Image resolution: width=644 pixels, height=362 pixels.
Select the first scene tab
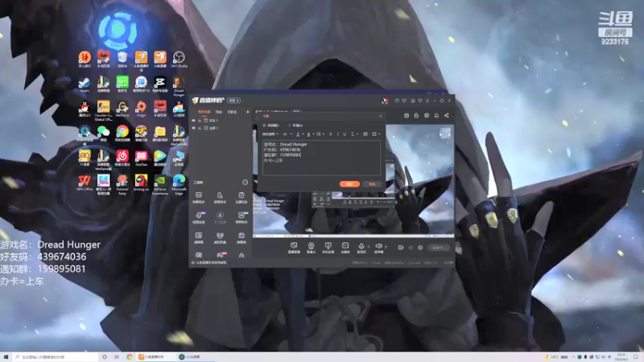tap(204, 112)
